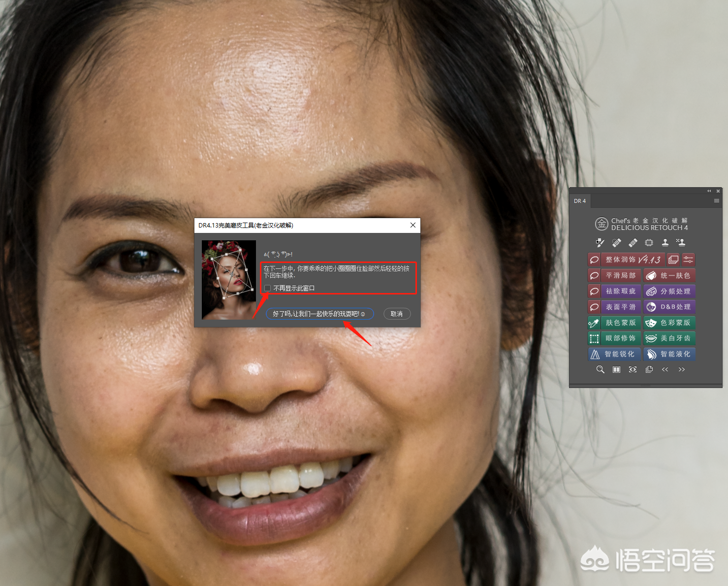Click the 整体润饰 V4.13 button
Image resolution: width=728 pixels, height=586 pixels.
(x=633, y=260)
